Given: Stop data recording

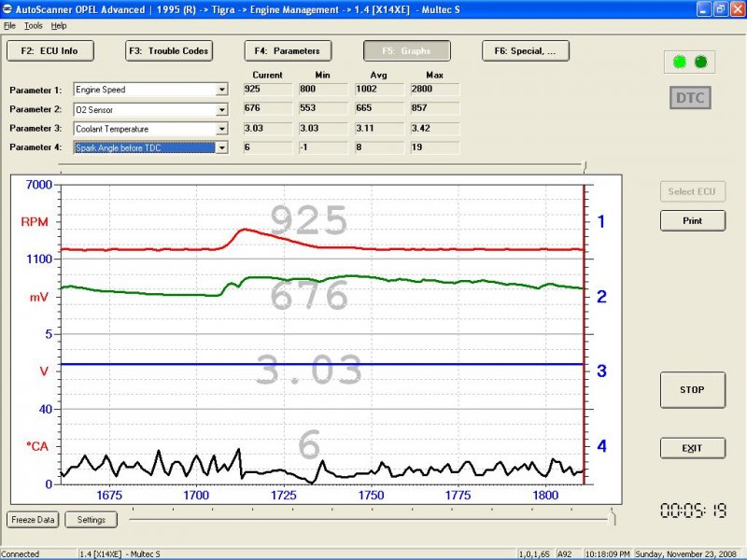Looking at the screenshot, I should click(693, 389).
